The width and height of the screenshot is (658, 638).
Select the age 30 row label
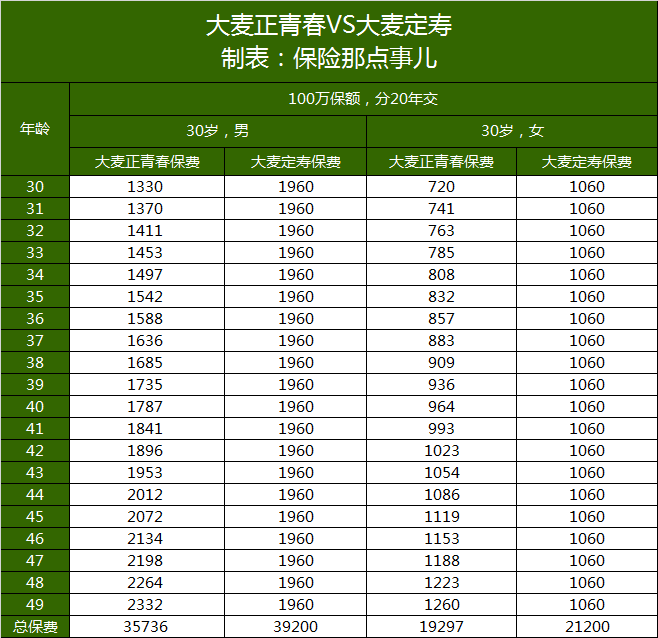coord(35,186)
